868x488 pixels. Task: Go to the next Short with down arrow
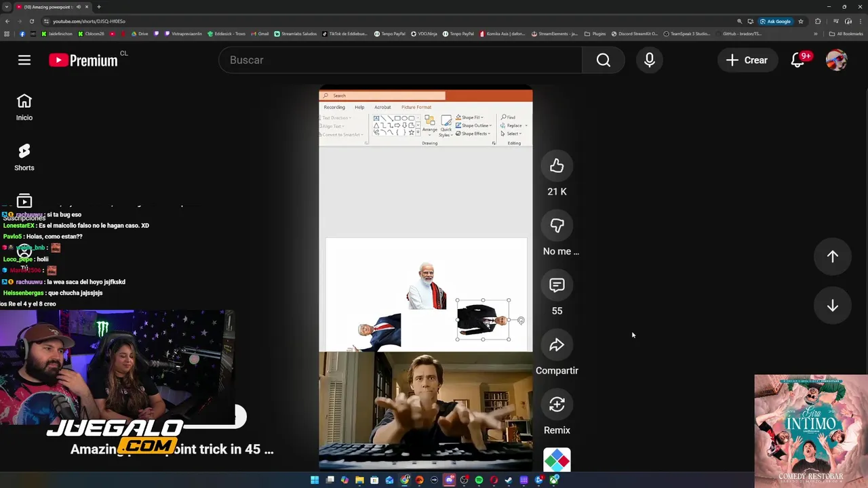click(832, 306)
